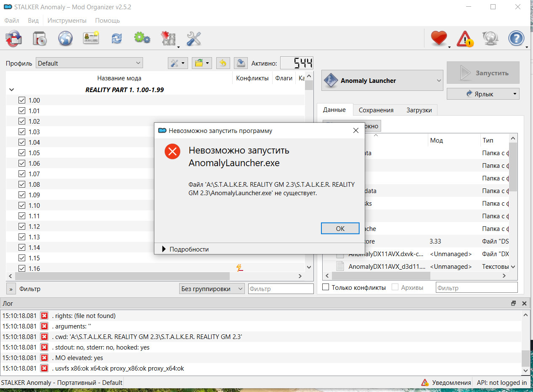
Task: Click the create backup icon
Action: coord(240,63)
